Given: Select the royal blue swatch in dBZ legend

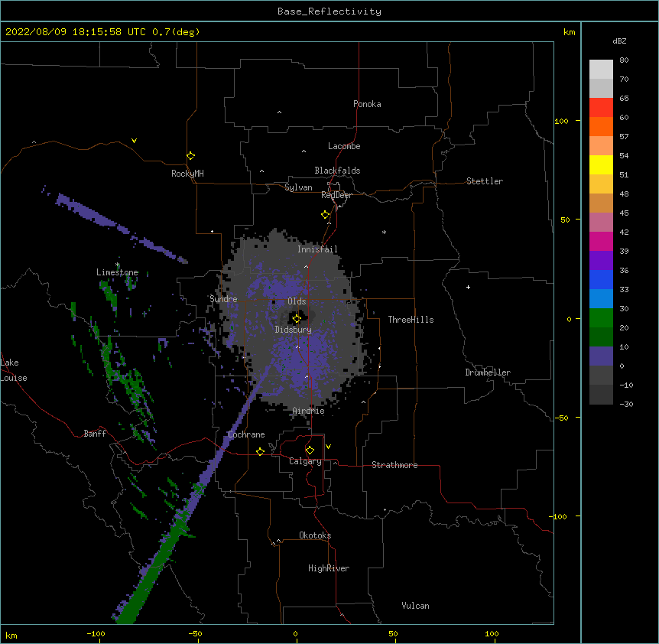Looking at the screenshot, I should [x=601, y=279].
